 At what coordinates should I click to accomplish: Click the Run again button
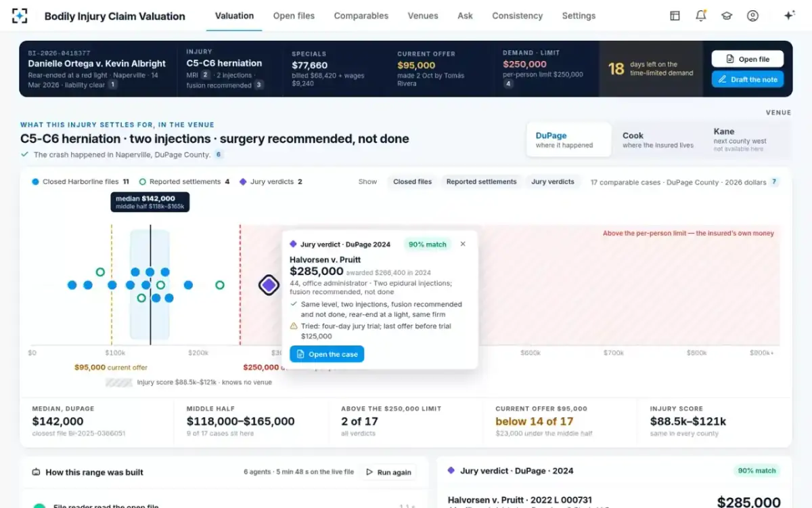click(x=388, y=472)
